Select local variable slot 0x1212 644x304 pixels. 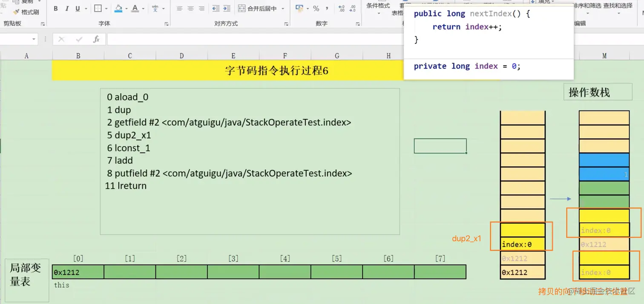78,272
